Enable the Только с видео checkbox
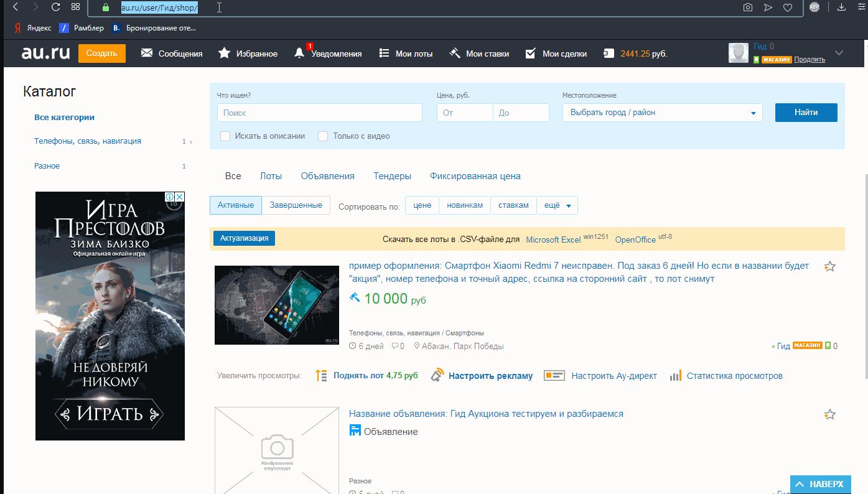Screen dimensions: 868x494 tap(323, 136)
